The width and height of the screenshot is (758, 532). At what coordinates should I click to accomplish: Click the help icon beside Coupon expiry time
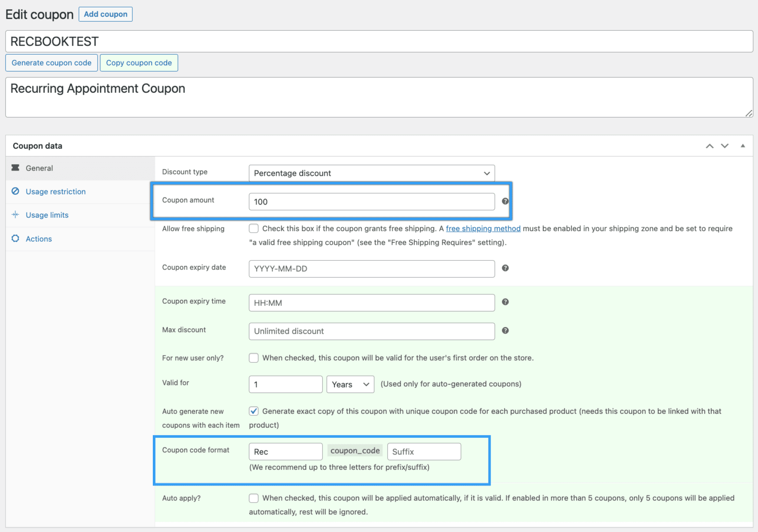tap(505, 302)
